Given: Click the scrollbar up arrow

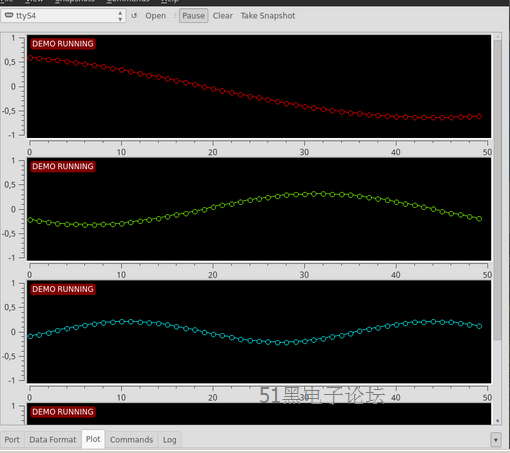Looking at the screenshot, I should click(x=497, y=36).
